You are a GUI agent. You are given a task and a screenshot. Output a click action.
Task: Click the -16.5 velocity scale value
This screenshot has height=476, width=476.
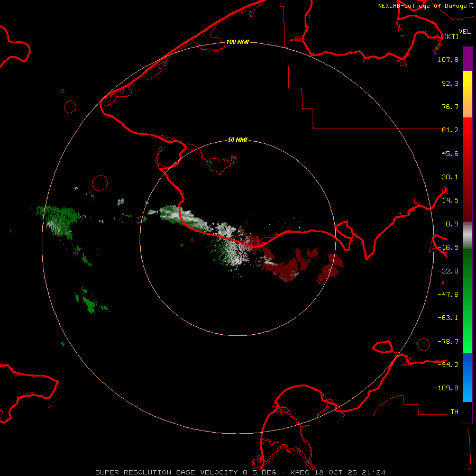448,248
